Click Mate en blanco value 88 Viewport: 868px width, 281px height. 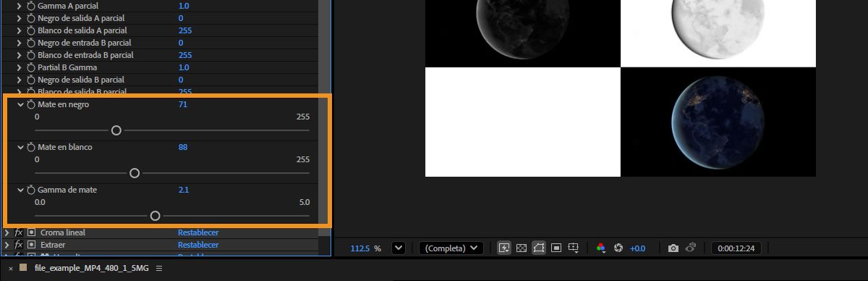click(x=183, y=148)
